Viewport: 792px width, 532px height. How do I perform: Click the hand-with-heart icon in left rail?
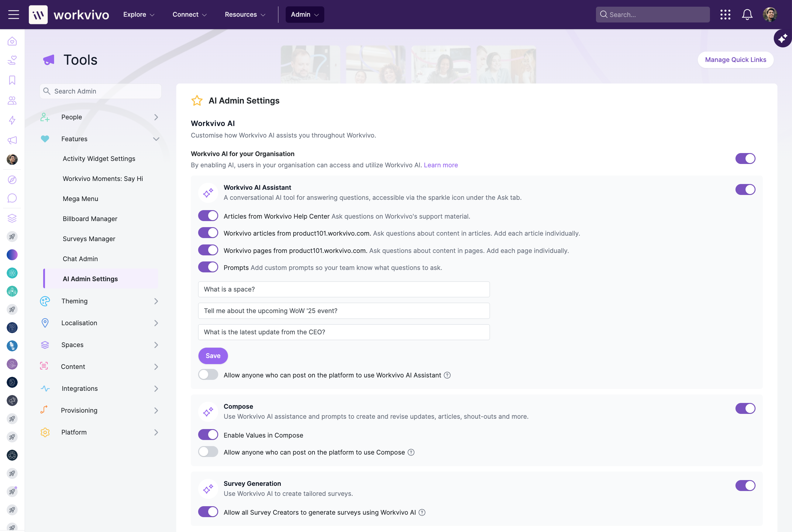pyautogui.click(x=12, y=60)
